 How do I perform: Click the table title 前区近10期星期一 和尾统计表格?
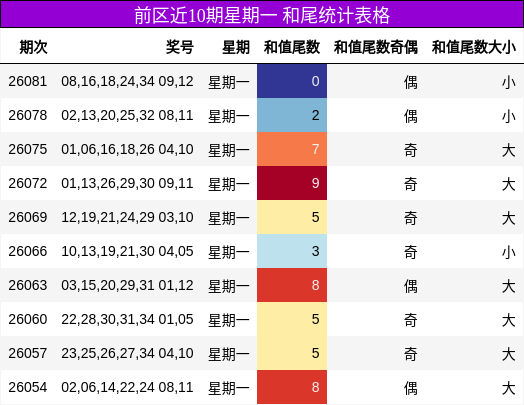pos(262,15)
